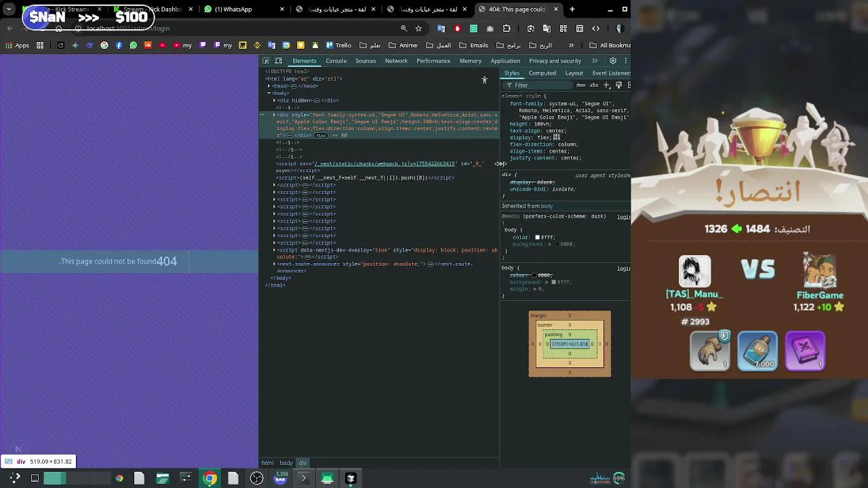Image resolution: width=868 pixels, height=488 pixels.
Task: Click the WhatsApp bookmark icon
Action: pyautogui.click(x=134, y=45)
